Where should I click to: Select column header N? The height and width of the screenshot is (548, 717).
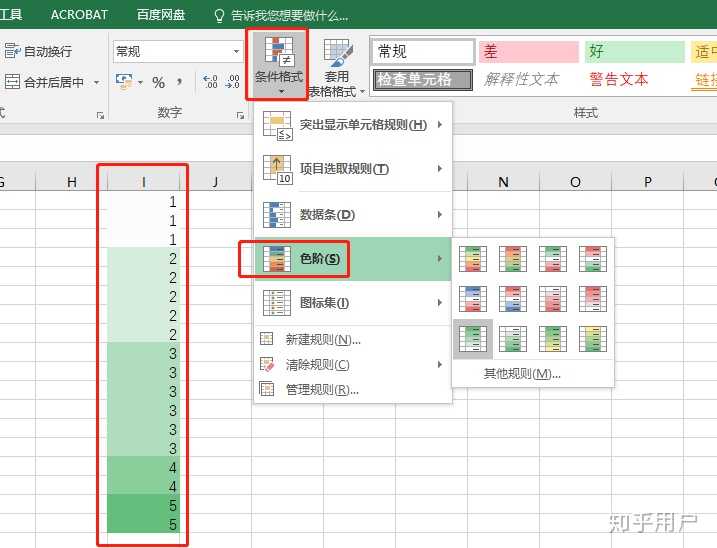click(503, 182)
